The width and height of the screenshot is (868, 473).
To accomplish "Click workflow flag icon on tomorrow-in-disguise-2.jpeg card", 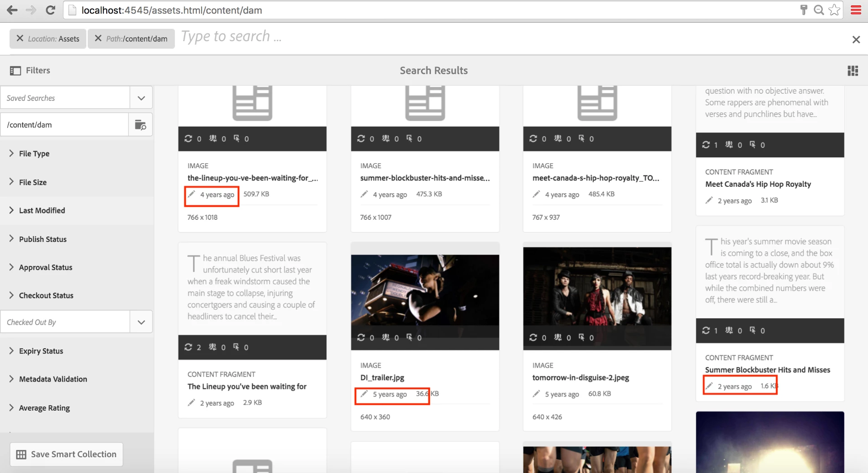I will click(x=581, y=338).
